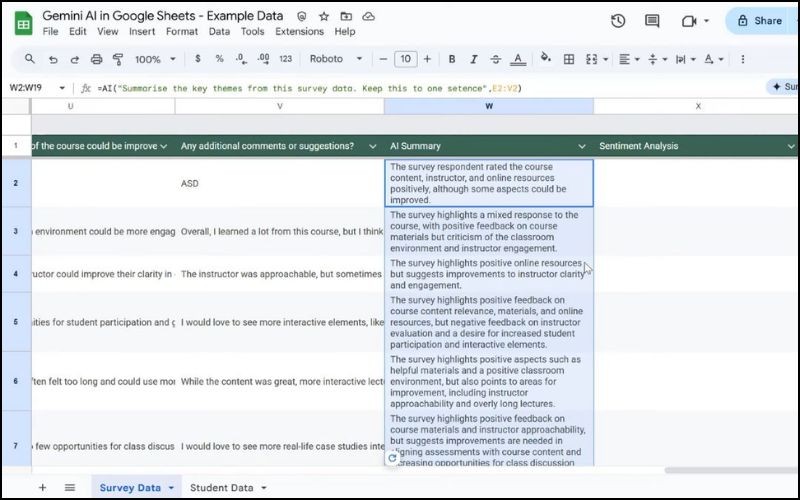Screen dimensions: 800x500
Task: Open the comments panel icon
Action: coord(652,20)
